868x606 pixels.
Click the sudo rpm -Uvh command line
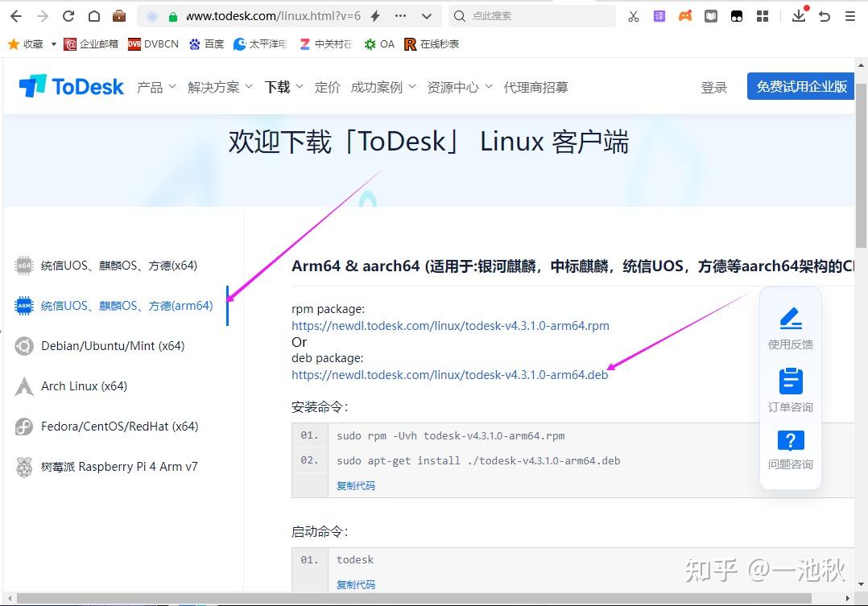coord(451,435)
